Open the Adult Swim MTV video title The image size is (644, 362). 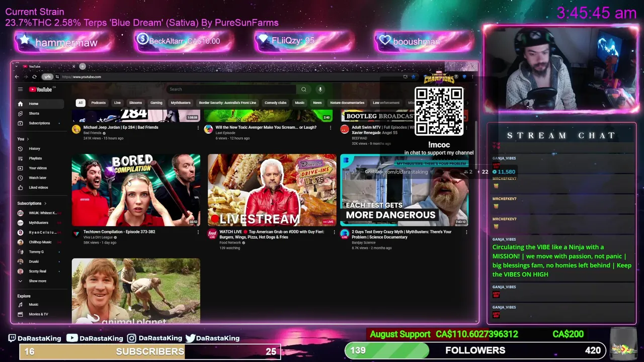382,130
